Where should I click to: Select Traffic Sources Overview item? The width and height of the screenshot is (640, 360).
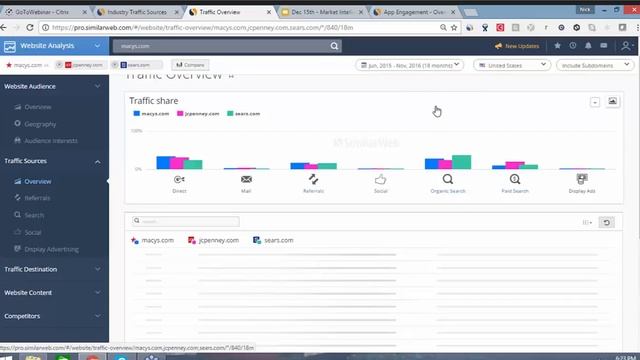(x=38, y=182)
